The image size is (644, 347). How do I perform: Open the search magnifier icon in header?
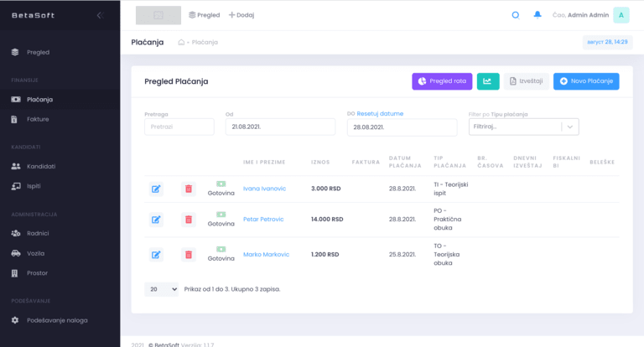[x=516, y=15]
